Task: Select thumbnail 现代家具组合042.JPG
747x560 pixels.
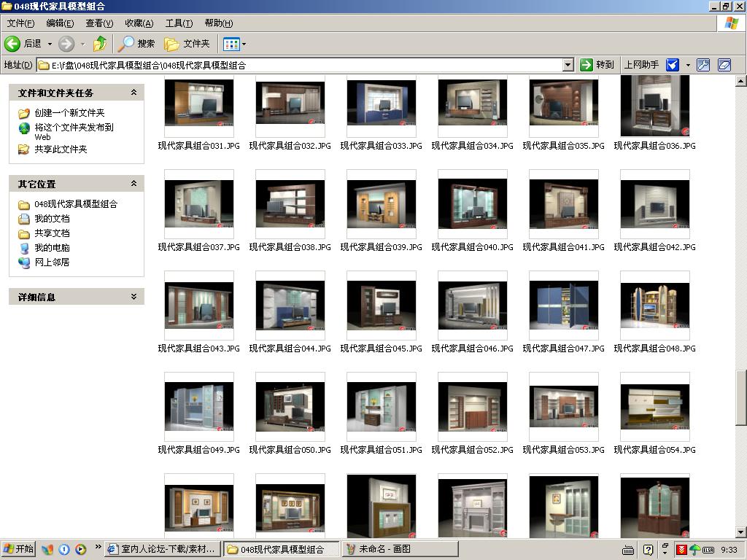Action: point(655,204)
